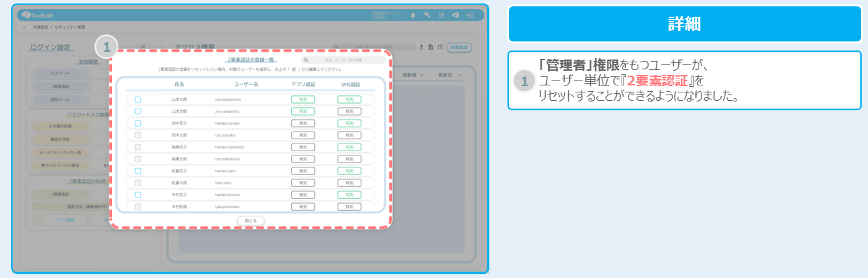Click the logout arrow icon in header
868x278 pixels.
point(470,15)
